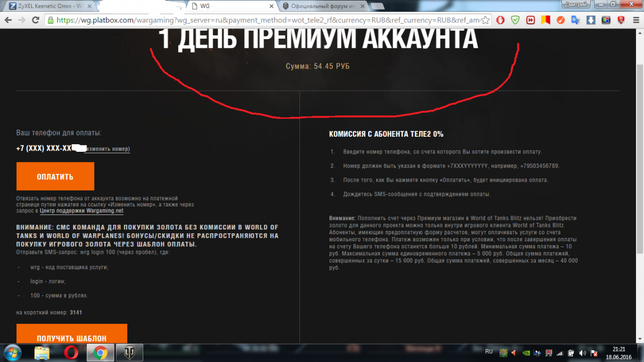Click the orange speaker tray icon
Screen dimensions: 644x362
point(513,353)
